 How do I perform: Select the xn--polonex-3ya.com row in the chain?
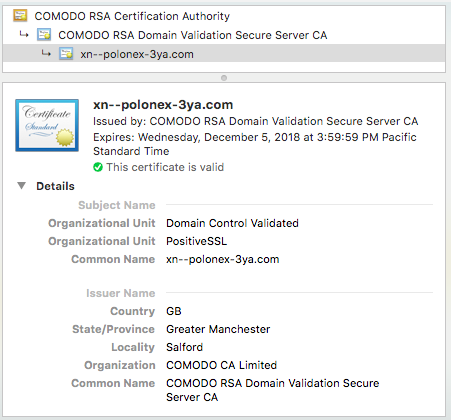coord(224,54)
